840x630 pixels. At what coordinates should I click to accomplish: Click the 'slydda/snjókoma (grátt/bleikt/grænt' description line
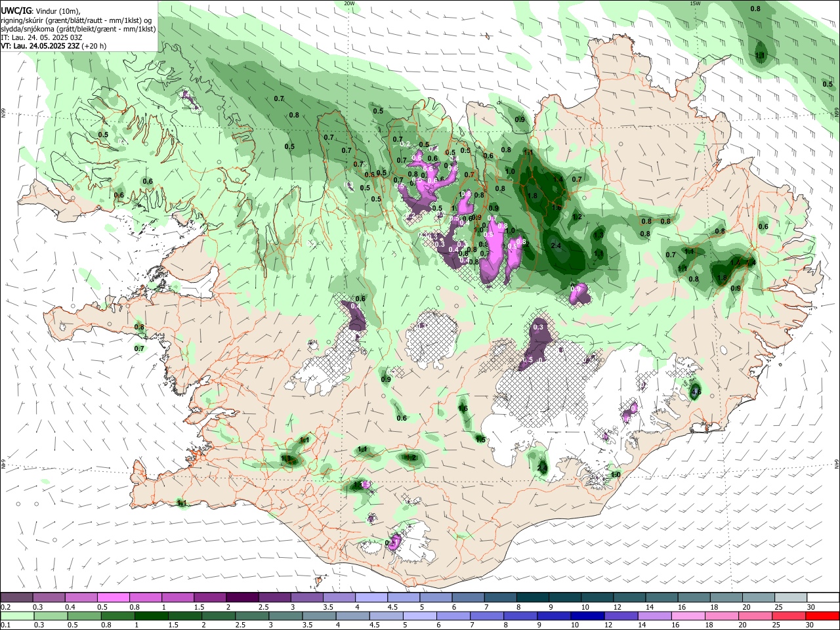pos(78,29)
